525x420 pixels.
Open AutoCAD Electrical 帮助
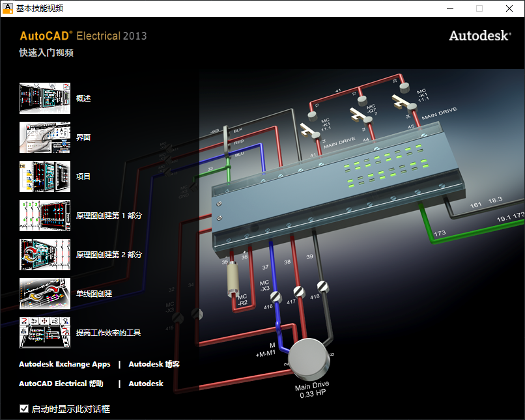(x=63, y=384)
